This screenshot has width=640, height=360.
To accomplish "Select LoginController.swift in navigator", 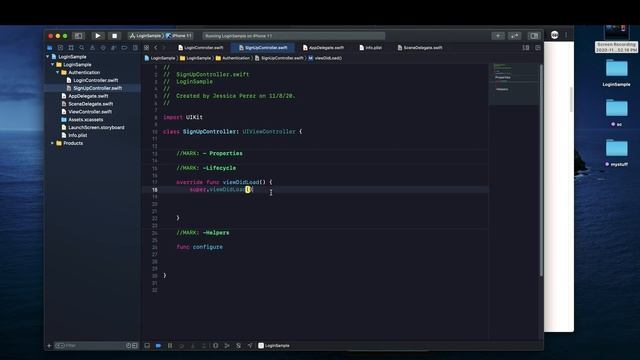I will coord(92,80).
